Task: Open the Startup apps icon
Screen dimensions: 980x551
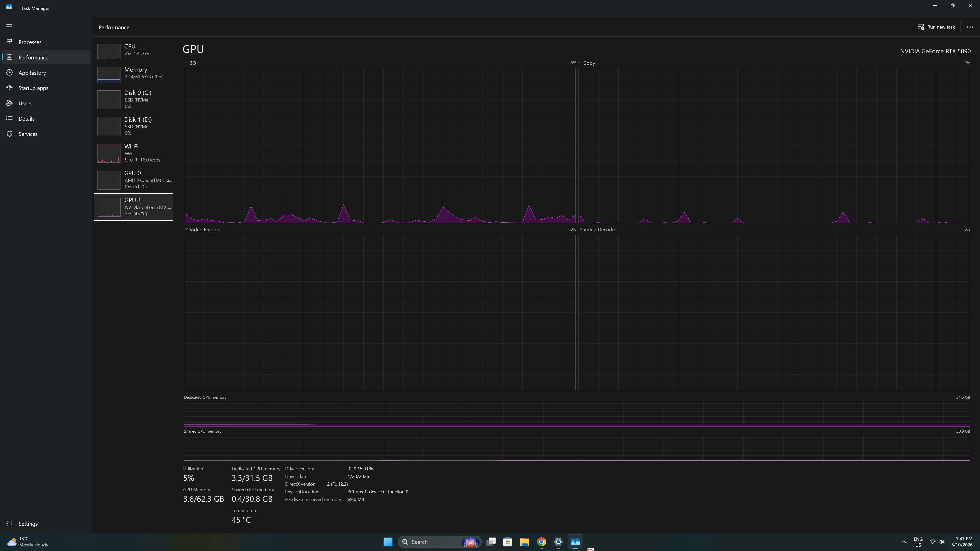Action: (x=9, y=87)
